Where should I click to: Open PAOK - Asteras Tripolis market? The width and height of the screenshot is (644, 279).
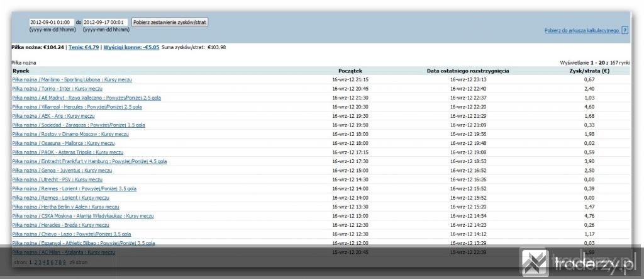click(67, 152)
